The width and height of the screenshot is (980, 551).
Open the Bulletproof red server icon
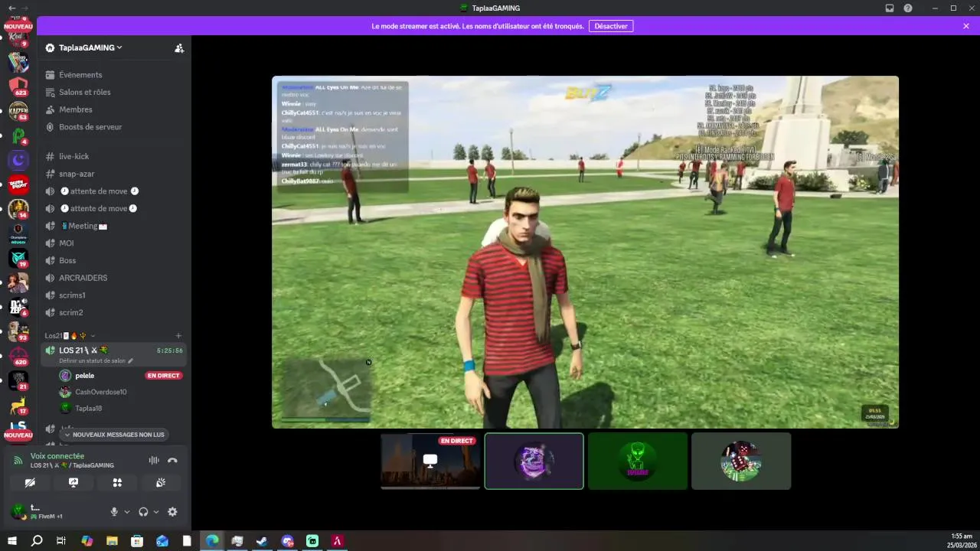click(18, 184)
